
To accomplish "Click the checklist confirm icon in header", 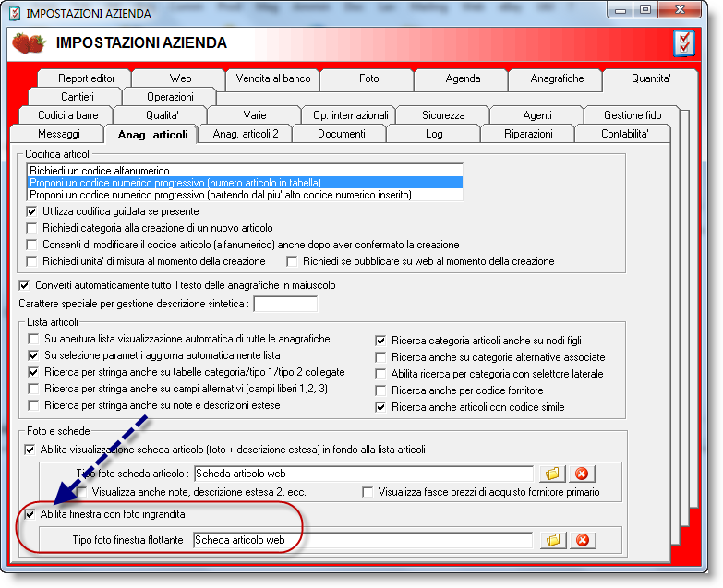I will (x=683, y=43).
